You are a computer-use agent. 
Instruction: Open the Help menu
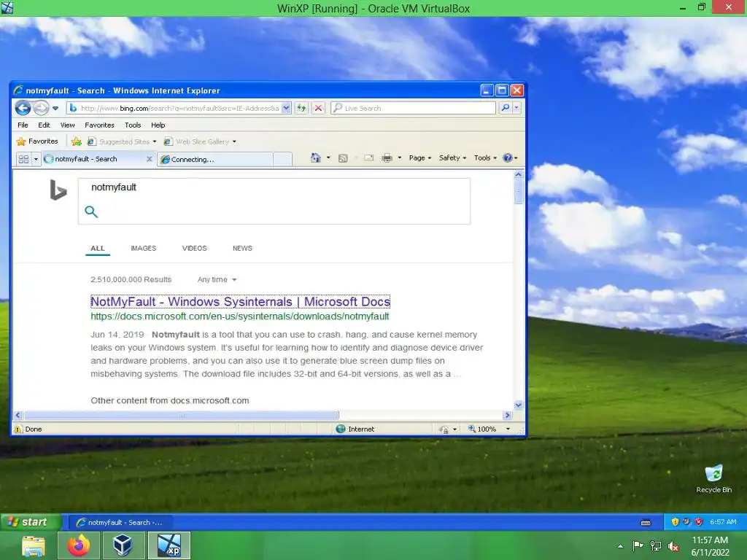click(x=158, y=125)
